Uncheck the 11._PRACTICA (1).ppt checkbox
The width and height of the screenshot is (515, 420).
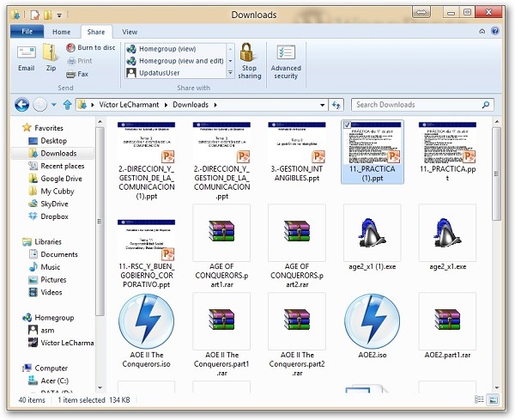click(x=347, y=125)
